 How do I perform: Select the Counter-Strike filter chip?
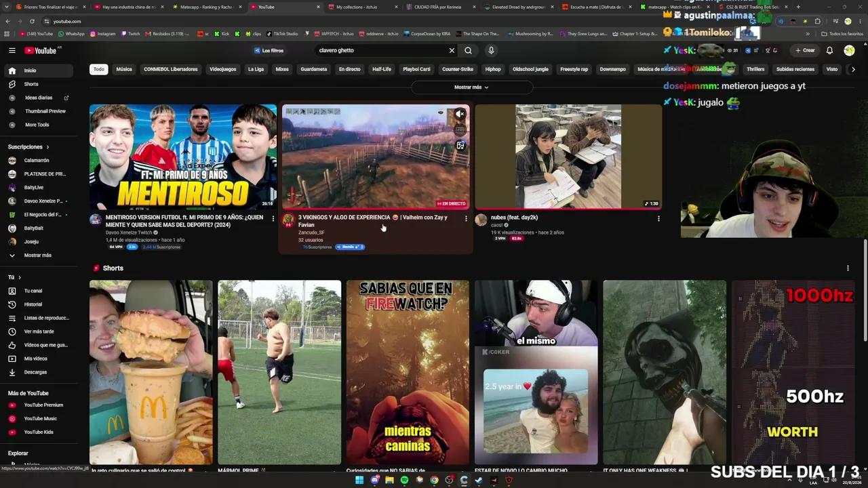click(x=458, y=69)
